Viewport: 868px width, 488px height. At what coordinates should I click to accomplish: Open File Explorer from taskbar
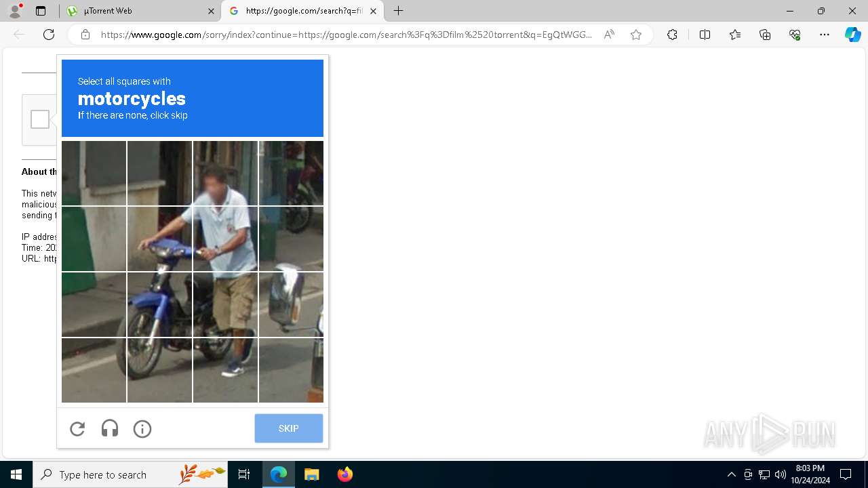311,474
